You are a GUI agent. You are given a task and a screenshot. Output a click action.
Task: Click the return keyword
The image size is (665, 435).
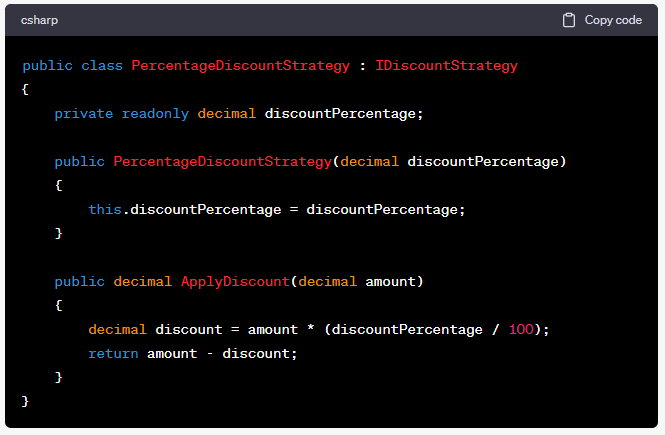point(113,354)
